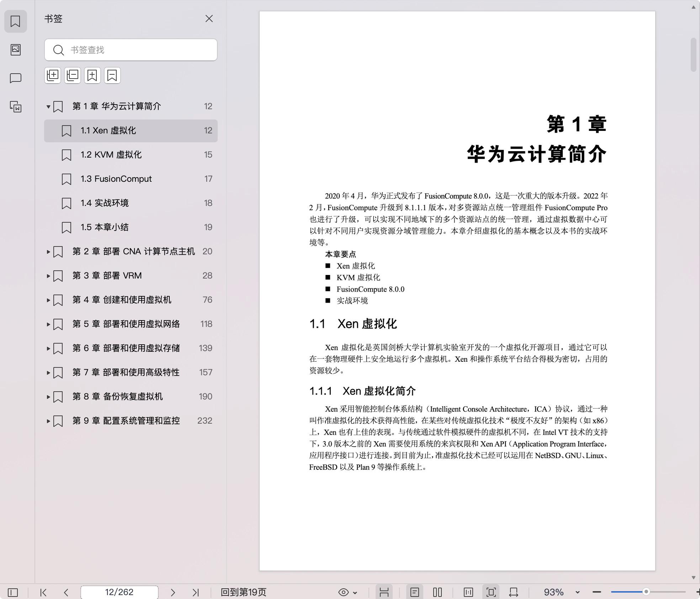700x599 pixels.
Task: Click the fit width icon
Action: [514, 592]
